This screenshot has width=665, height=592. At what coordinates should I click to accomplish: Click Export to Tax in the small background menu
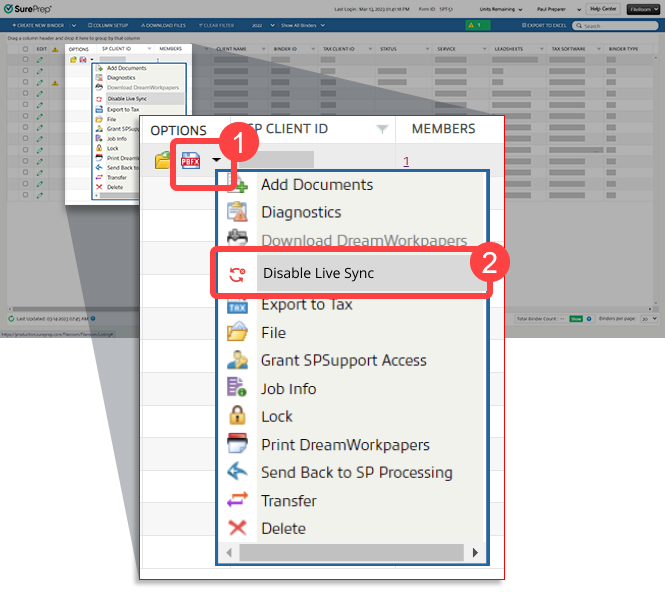pyautogui.click(x=123, y=109)
